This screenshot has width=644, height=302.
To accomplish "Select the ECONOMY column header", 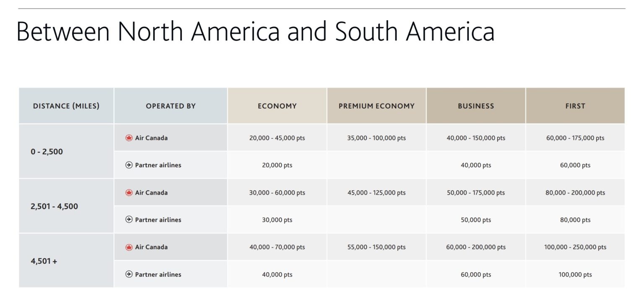I will (x=277, y=106).
